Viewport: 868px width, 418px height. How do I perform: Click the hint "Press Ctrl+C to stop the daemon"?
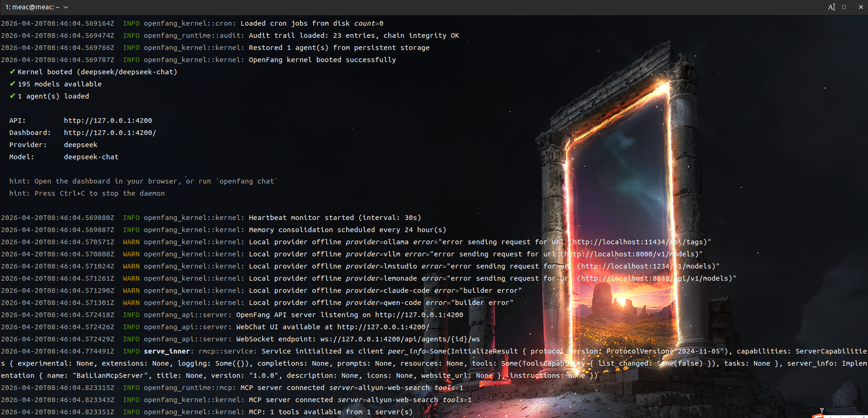[100, 193]
